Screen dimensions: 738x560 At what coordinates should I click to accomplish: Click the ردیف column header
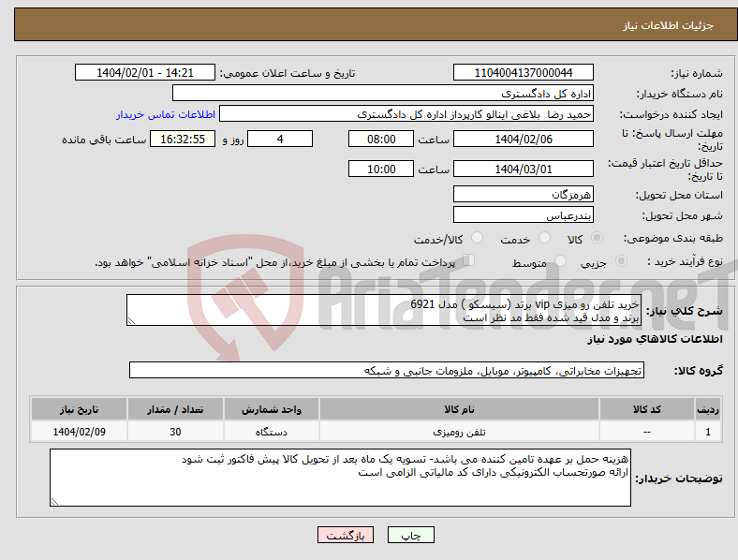708,409
